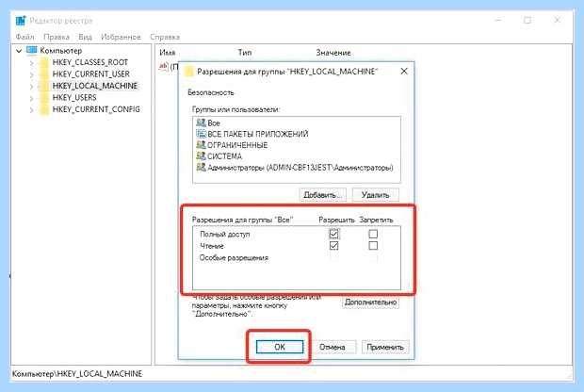The width and height of the screenshot is (584, 392).
Task: Click the Registry Editor app icon in title bar
Action: coord(21,21)
